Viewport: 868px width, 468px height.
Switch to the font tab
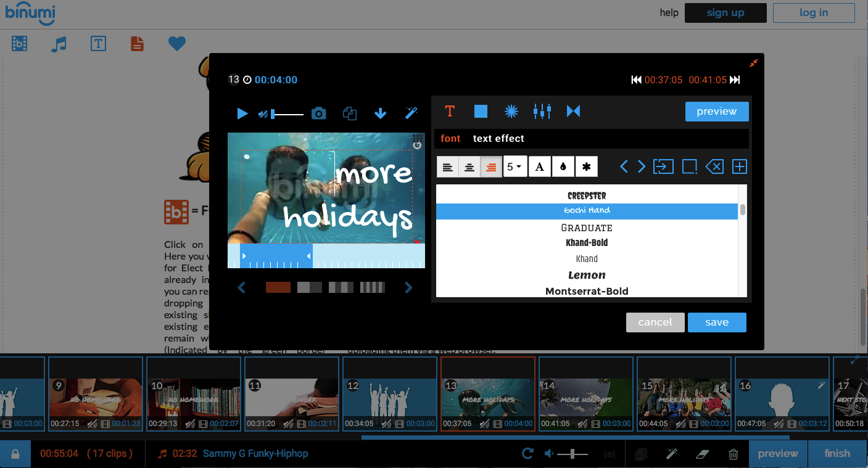pyautogui.click(x=450, y=139)
